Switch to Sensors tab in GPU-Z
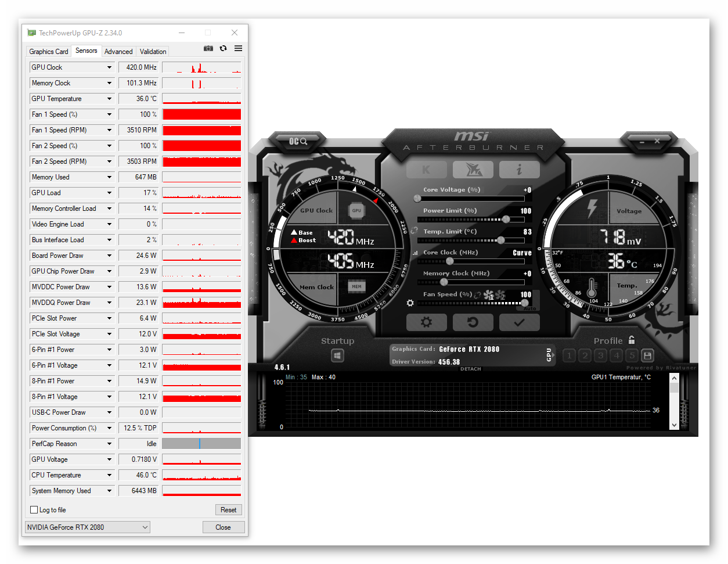Viewport: 728px width, 564px height. coord(87,51)
